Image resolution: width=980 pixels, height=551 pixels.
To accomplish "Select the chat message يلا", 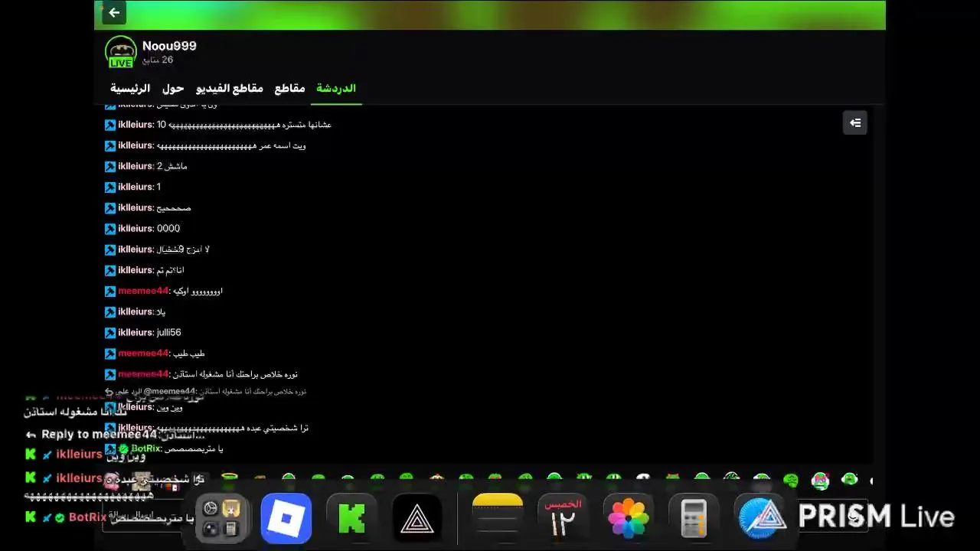I will pyautogui.click(x=161, y=312).
